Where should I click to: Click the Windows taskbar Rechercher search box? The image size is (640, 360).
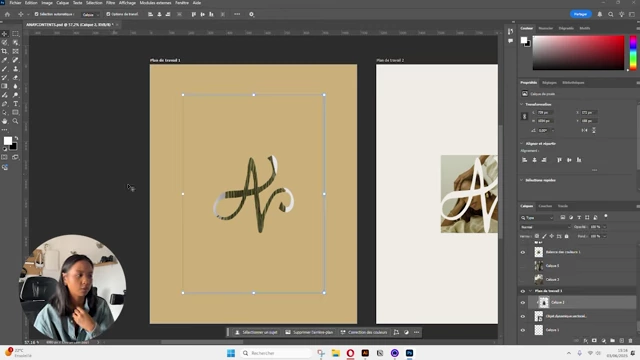point(276,353)
